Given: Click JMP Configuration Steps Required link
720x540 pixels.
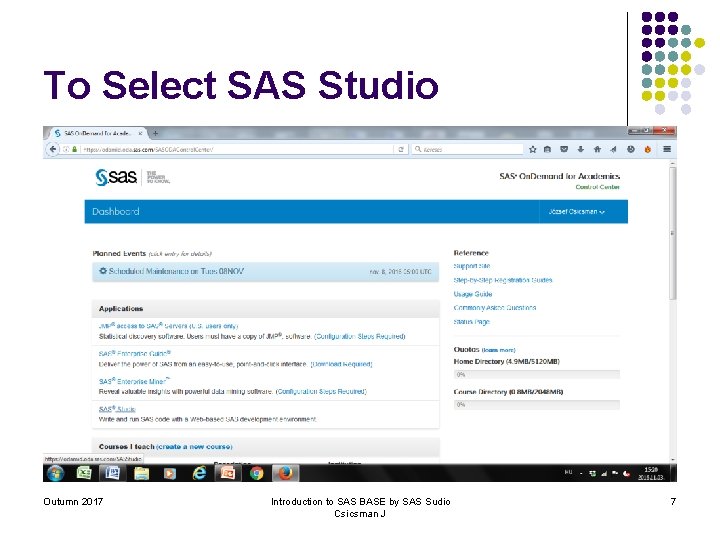Looking at the screenshot, I should point(360,337).
